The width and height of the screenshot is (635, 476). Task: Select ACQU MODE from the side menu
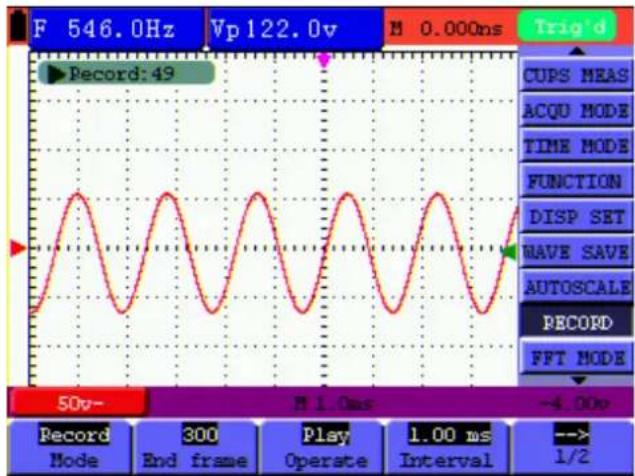point(576,111)
